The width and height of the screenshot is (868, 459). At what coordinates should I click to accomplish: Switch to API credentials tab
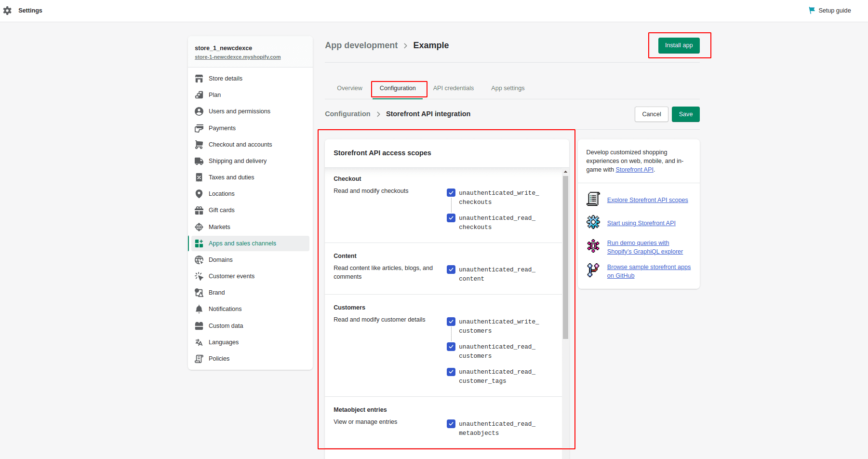click(x=454, y=88)
